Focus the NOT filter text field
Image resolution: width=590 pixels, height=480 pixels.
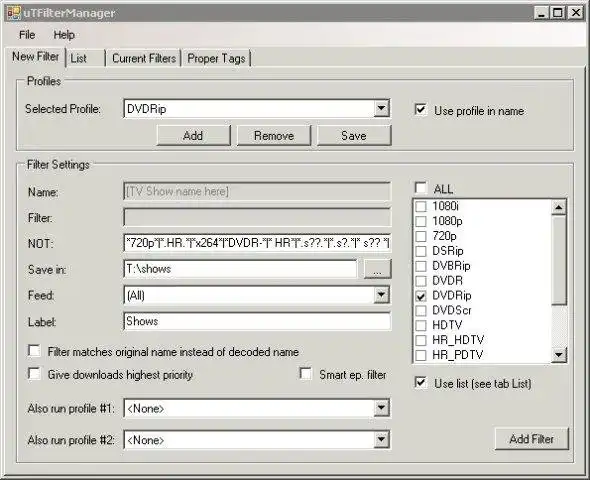tap(257, 243)
